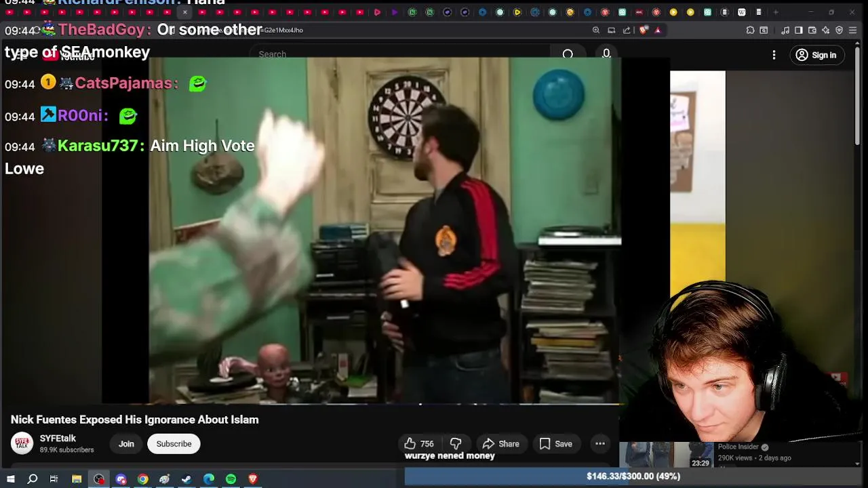Switch to the Wikipedia browser tab
This screenshot has height=488, width=868.
pos(742,12)
